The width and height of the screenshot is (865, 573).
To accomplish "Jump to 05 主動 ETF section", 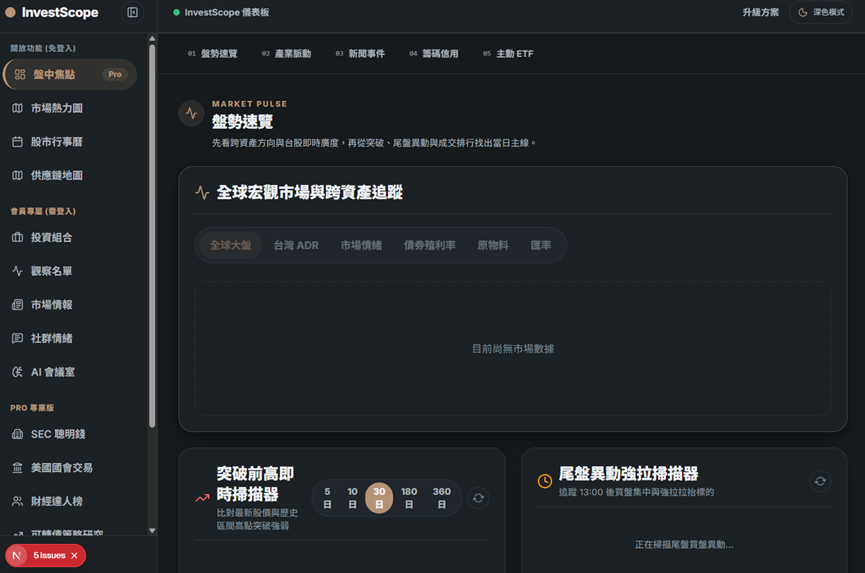I will coord(508,53).
